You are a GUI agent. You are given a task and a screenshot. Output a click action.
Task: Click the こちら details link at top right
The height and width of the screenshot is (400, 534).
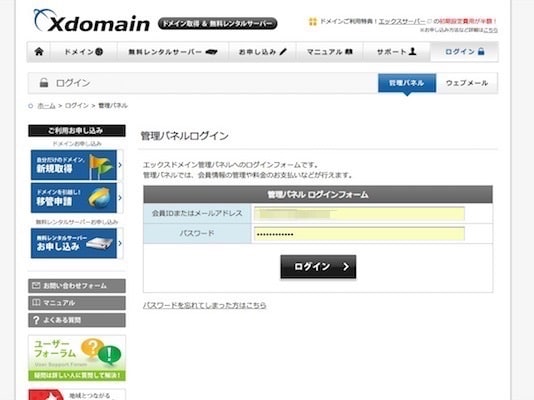490,30
